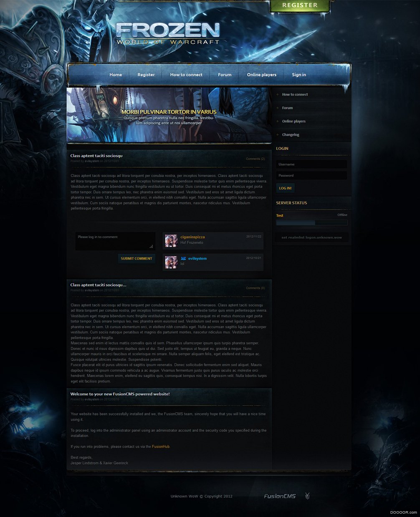This screenshot has height=517, width=420.
Task: Go to Forum in the navigation bar
Action: 225,75
